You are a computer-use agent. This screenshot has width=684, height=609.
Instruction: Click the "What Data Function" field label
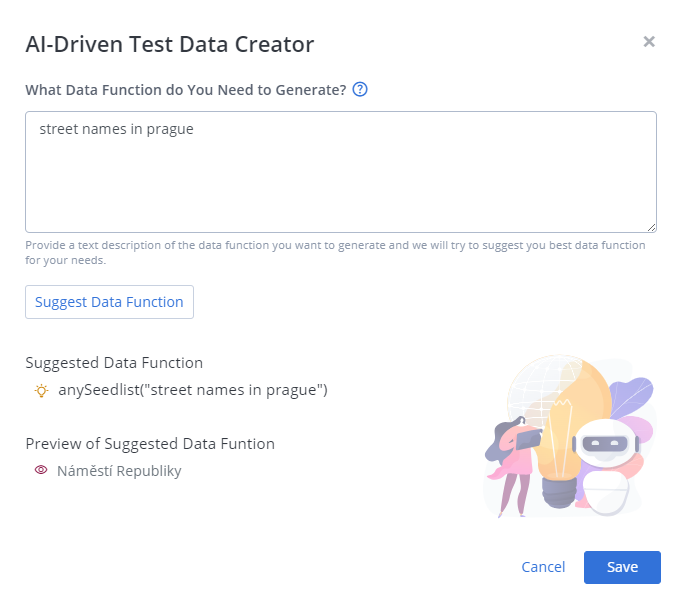(x=185, y=90)
